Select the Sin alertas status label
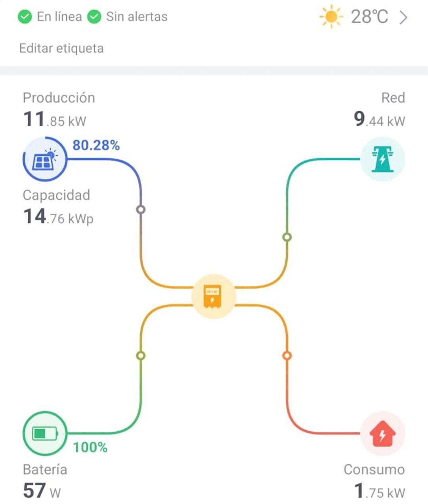The image size is (428, 504). point(137,17)
